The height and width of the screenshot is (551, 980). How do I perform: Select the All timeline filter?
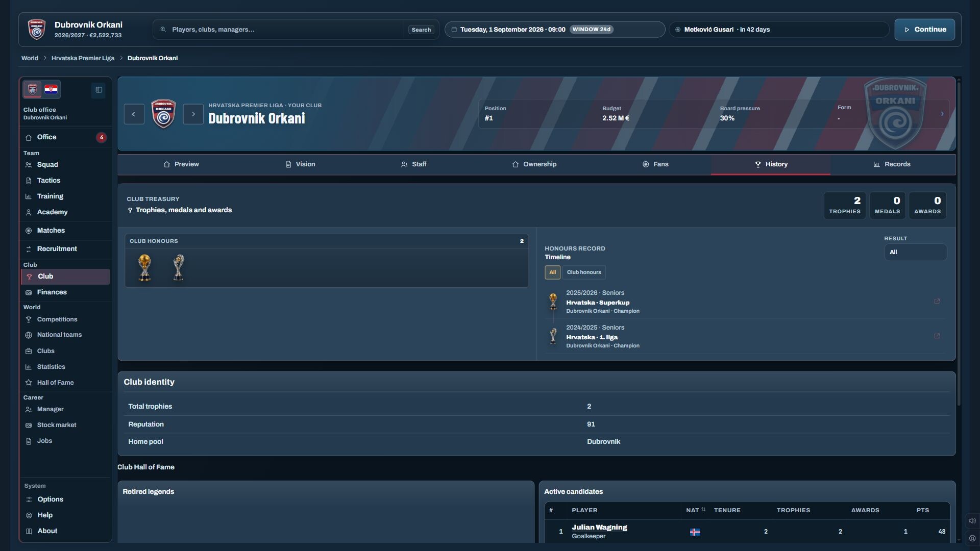pyautogui.click(x=552, y=272)
